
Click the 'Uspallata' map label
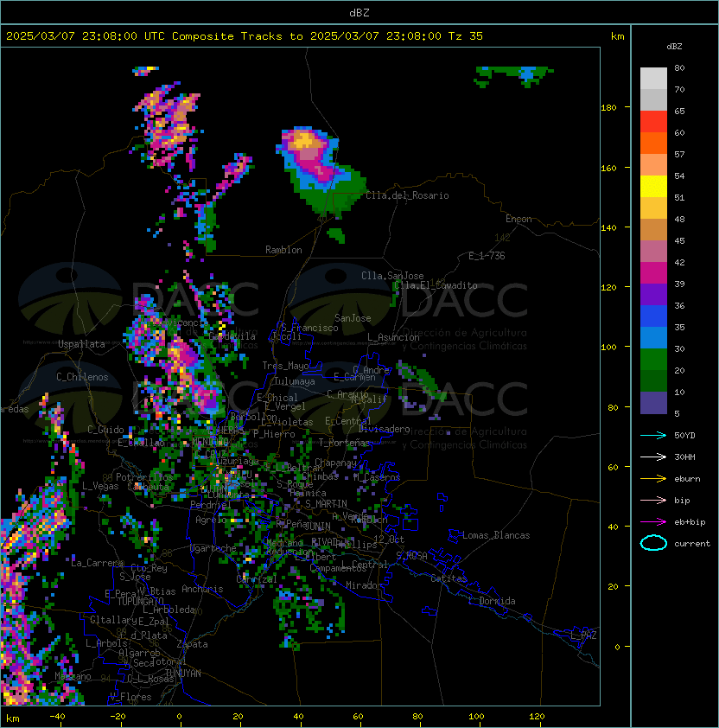[x=81, y=344]
